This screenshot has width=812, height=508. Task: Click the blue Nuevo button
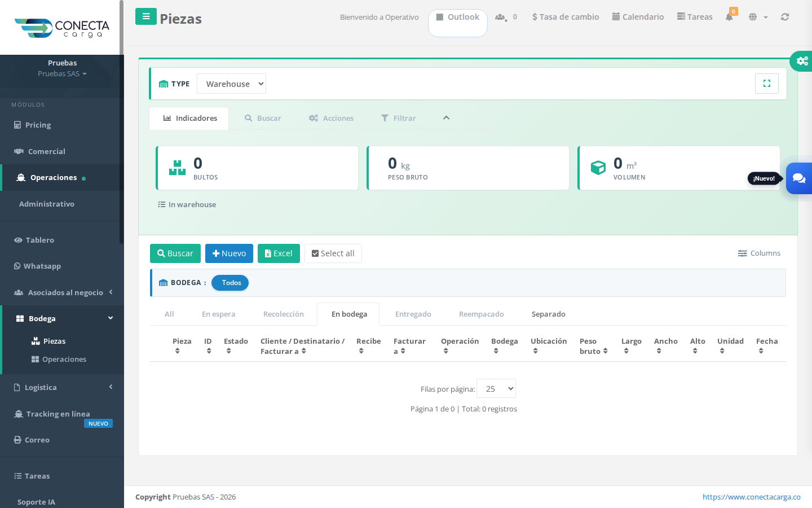pyautogui.click(x=229, y=253)
